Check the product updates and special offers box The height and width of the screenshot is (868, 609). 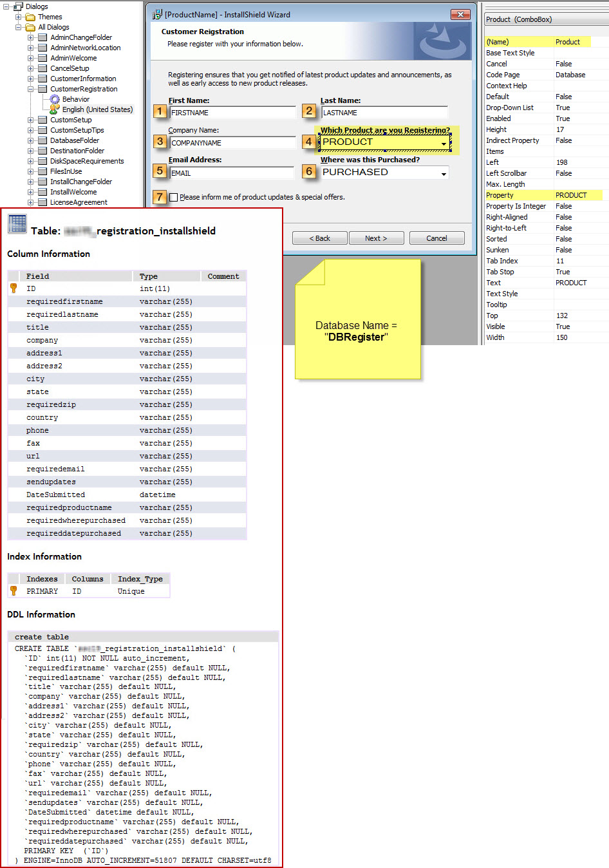[x=174, y=197]
